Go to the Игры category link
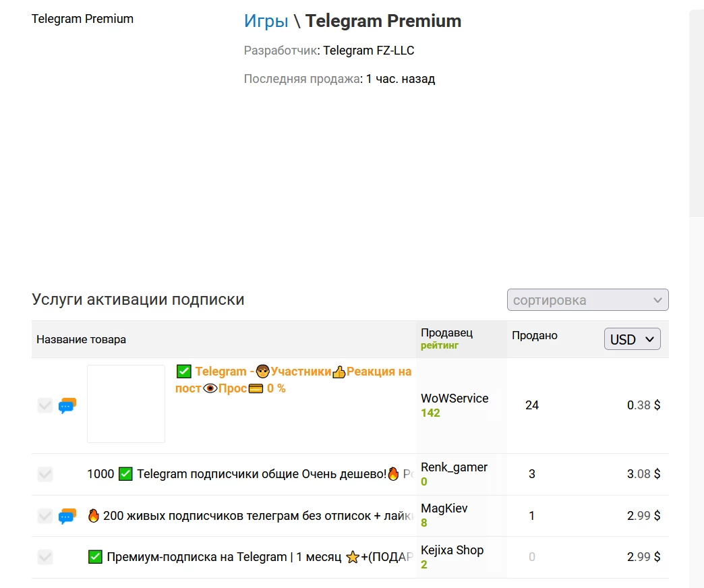The height and width of the screenshot is (588, 704). click(266, 21)
